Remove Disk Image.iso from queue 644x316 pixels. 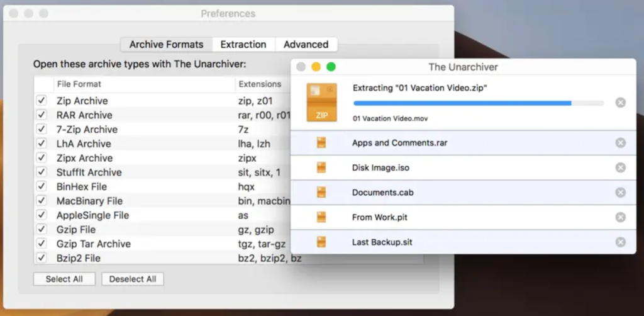tap(621, 167)
